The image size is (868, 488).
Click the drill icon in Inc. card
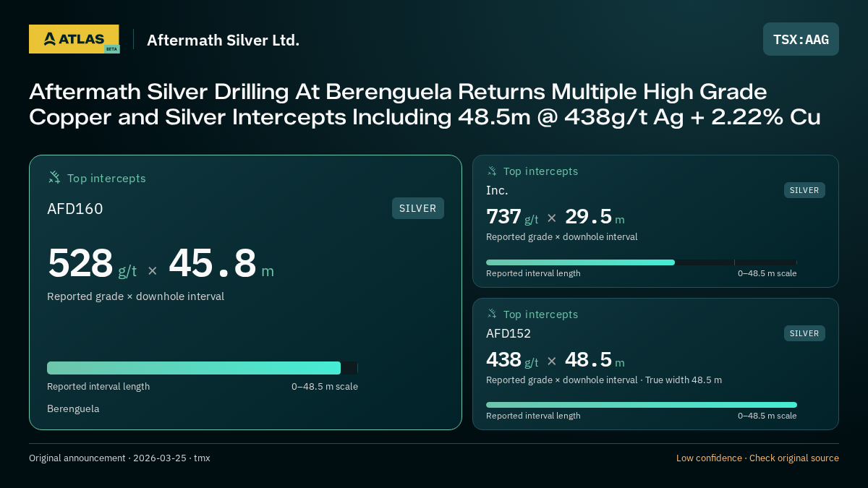pyautogui.click(x=492, y=171)
